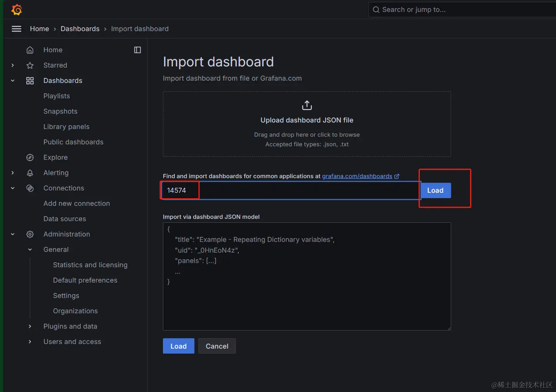Click the Administration gear icon

[30, 234]
